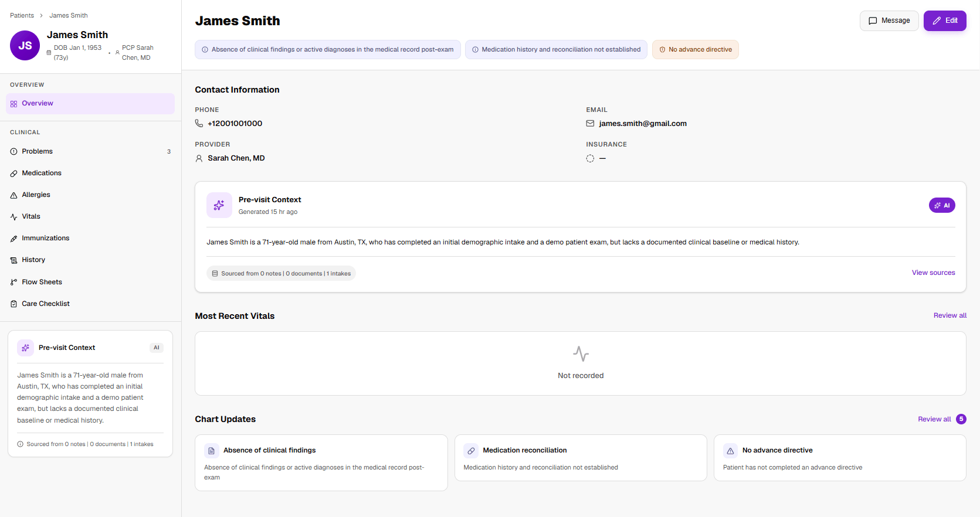The image size is (980, 517).
Task: Click the warning icon on No advance directive card
Action: (x=730, y=451)
